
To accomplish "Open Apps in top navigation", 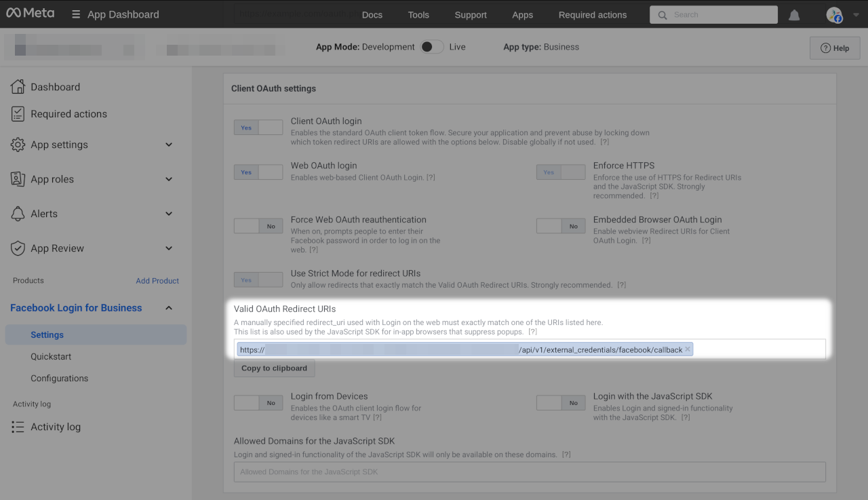I will pos(522,15).
